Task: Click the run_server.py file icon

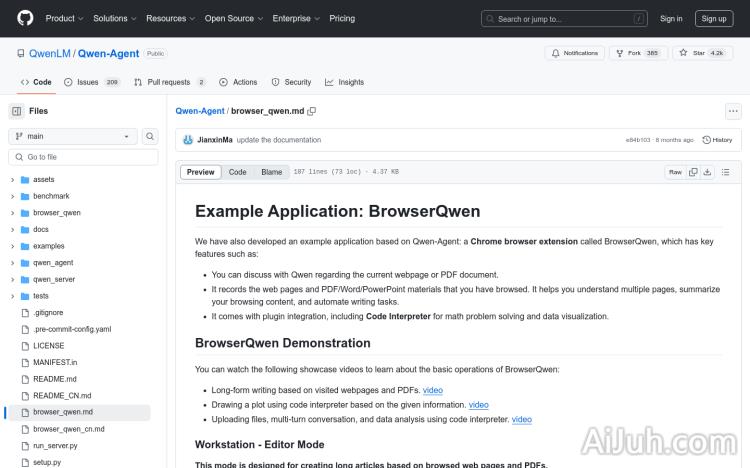Action: click(x=25, y=446)
